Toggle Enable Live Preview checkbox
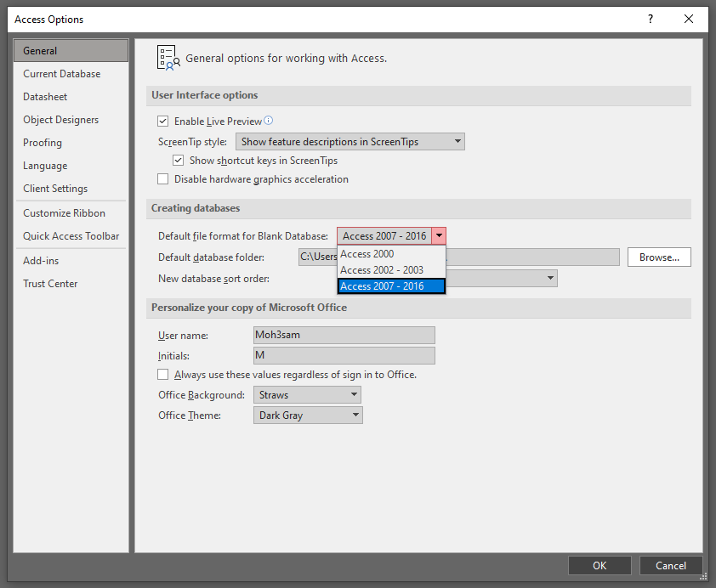 coord(162,121)
